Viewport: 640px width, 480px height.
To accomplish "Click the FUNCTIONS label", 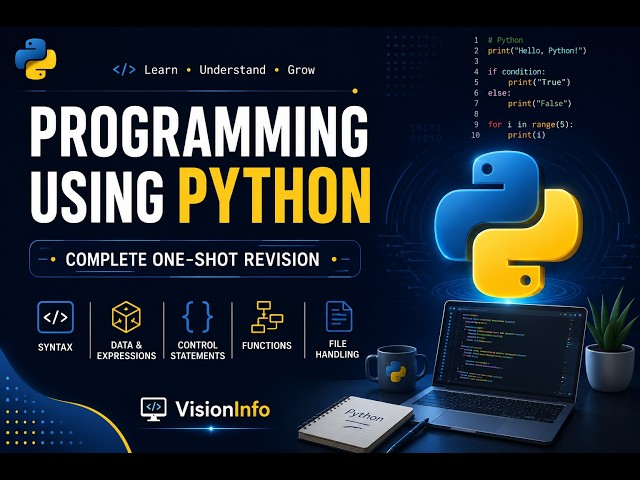I will point(267,345).
